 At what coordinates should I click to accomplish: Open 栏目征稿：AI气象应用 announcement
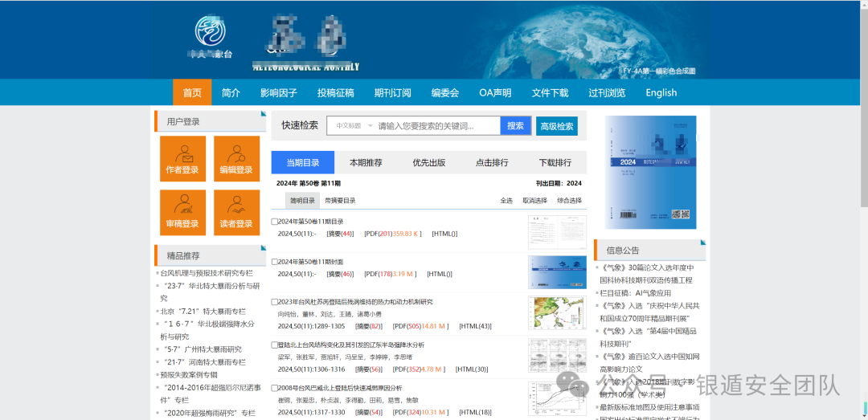pos(636,293)
